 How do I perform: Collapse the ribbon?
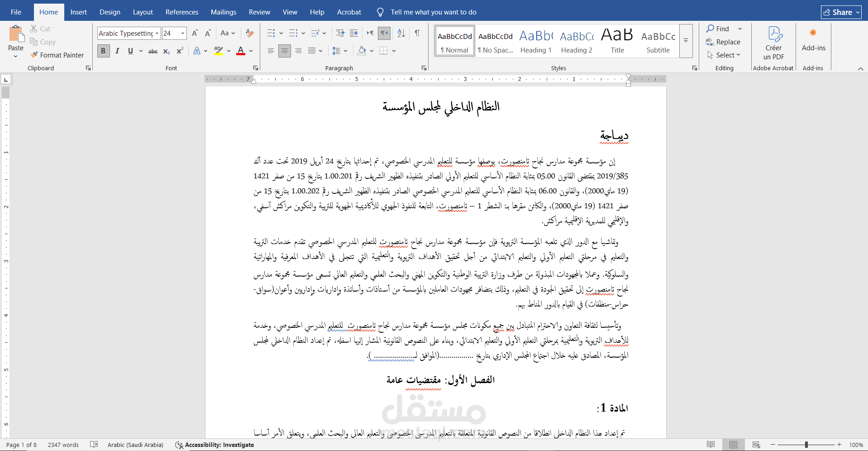860,68
